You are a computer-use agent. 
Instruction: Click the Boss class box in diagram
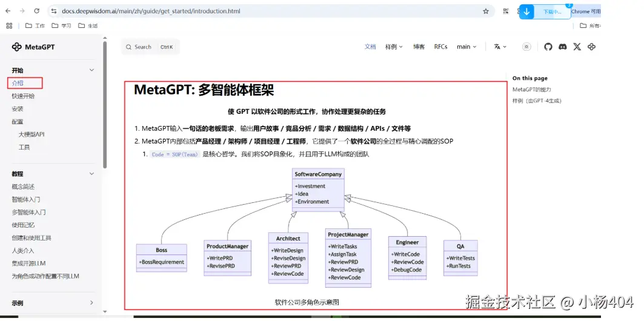coord(161,258)
